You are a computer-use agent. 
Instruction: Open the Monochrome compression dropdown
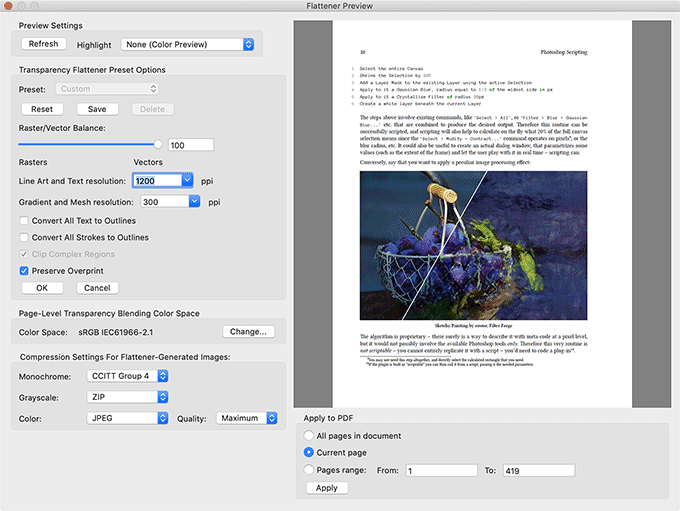127,376
